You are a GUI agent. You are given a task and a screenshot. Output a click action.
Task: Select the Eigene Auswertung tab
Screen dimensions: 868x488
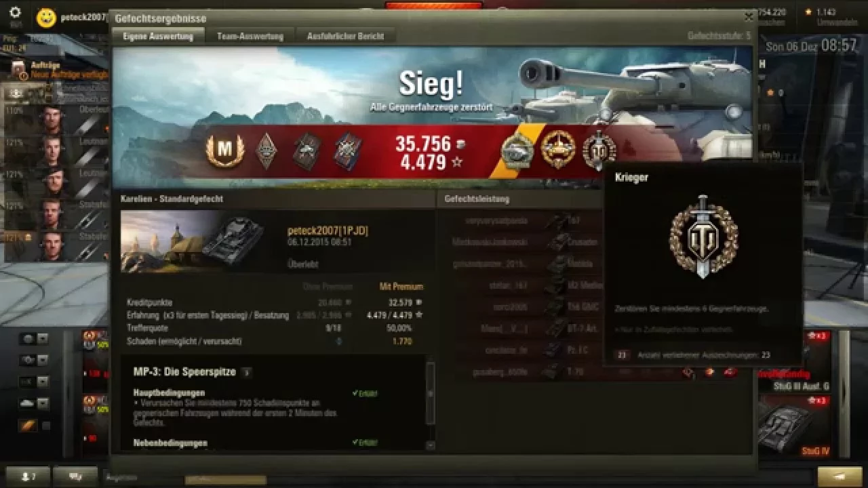point(158,37)
